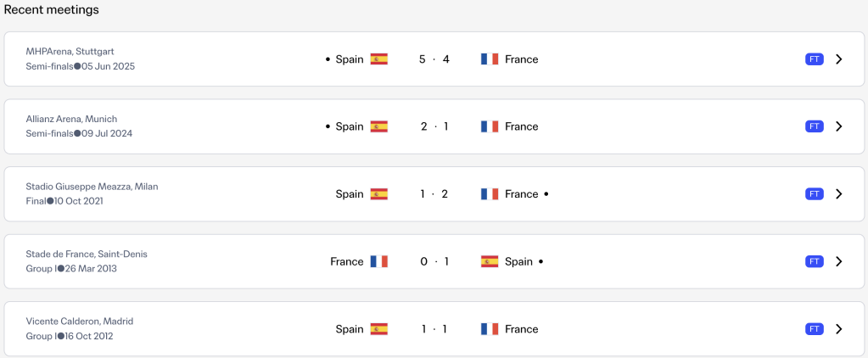Screen dimensions: 868x358
Task: Open details chevron for 05 Jun 2025 match
Action: 838,59
